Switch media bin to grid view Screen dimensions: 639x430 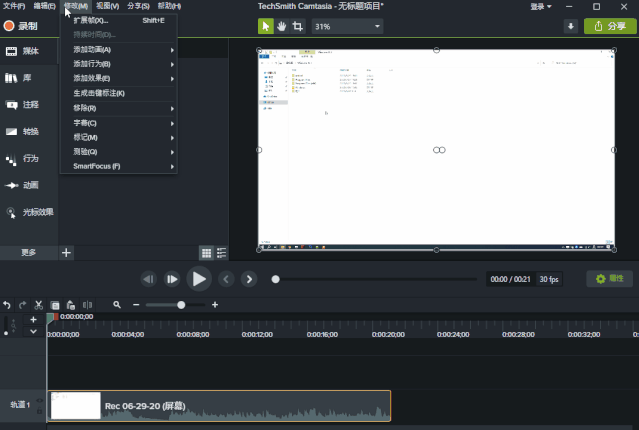pyautogui.click(x=207, y=253)
